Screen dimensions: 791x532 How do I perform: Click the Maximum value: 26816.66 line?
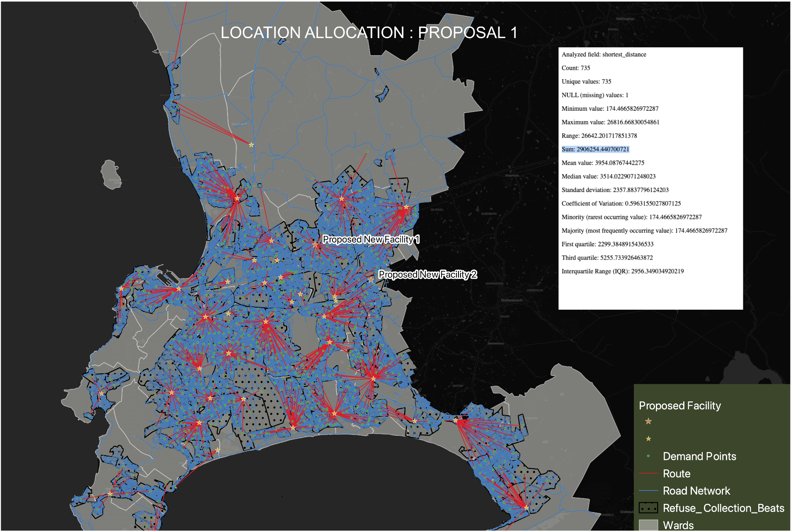coord(610,122)
